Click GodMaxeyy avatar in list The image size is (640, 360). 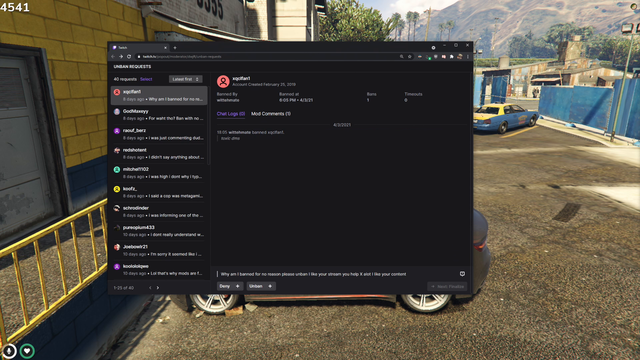click(117, 111)
